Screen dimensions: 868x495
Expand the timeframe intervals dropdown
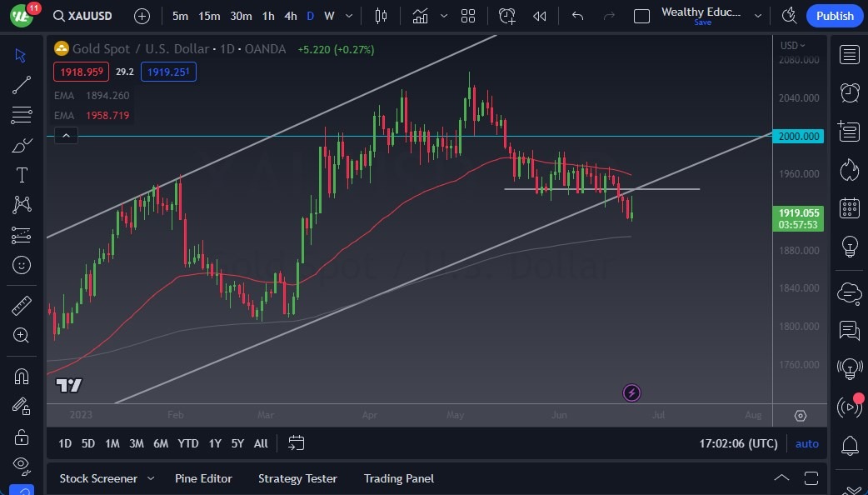pos(349,16)
